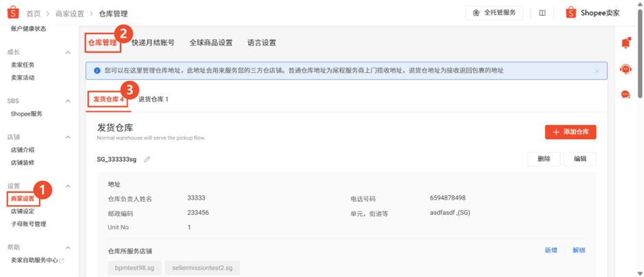Open 店铺装修 in sidebar
Viewport: 644px width, 277px height.
(x=23, y=162)
